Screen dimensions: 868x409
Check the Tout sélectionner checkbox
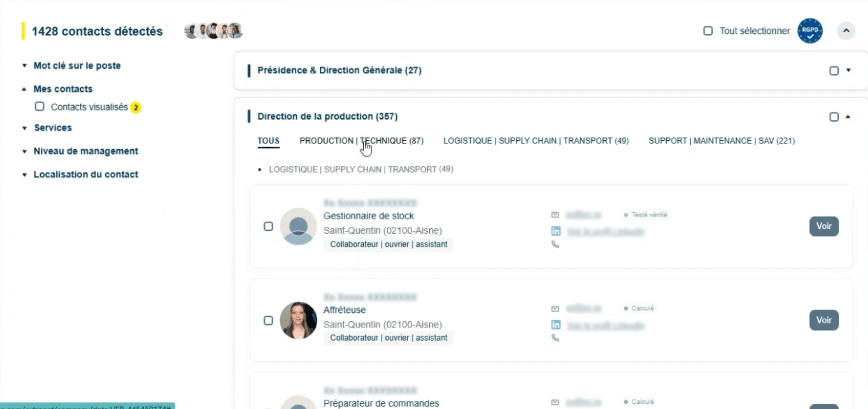[708, 31]
